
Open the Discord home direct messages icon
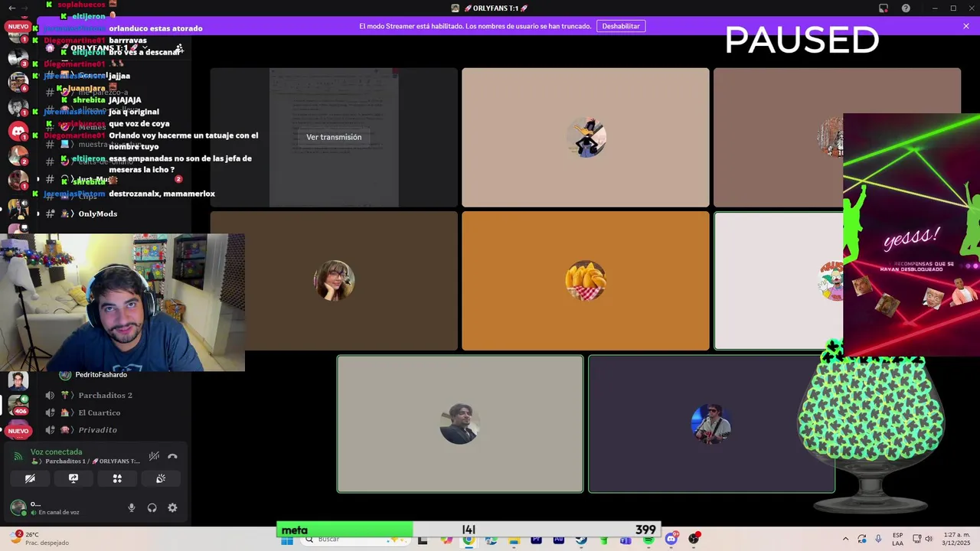pos(18,131)
